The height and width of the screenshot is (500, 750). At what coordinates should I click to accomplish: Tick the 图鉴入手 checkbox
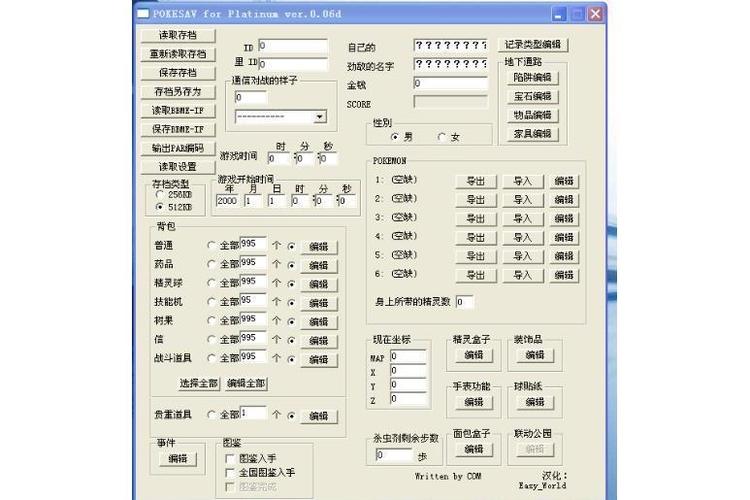pyautogui.click(x=230, y=458)
